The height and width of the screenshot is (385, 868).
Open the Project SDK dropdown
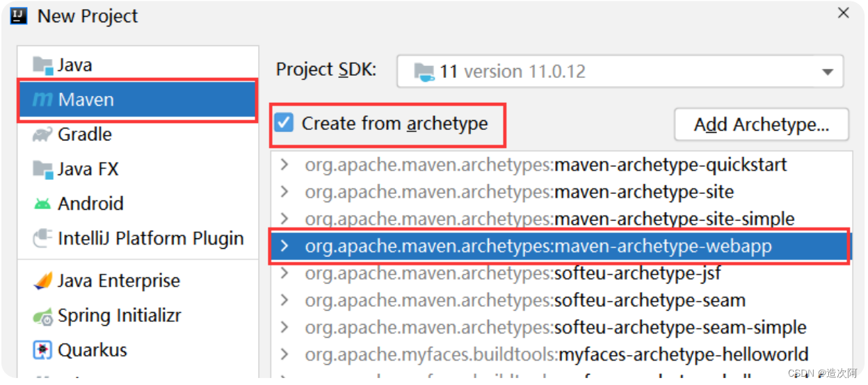(620, 72)
